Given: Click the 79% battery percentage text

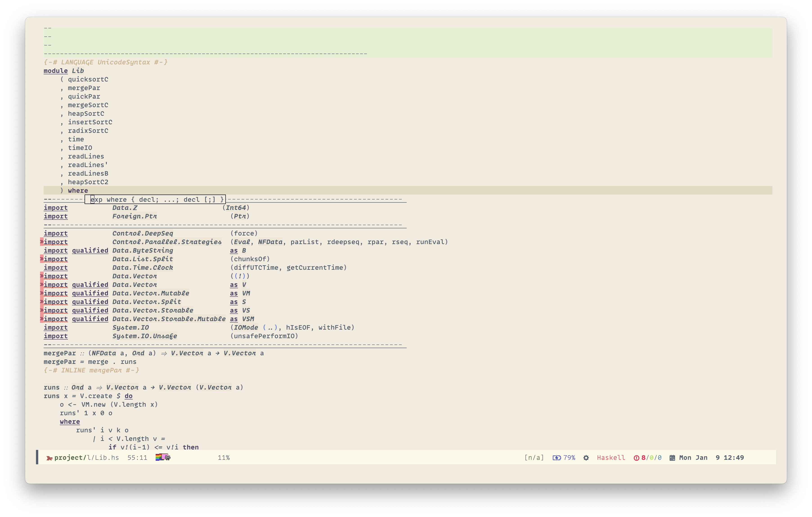Looking at the screenshot, I should pyautogui.click(x=569, y=458).
